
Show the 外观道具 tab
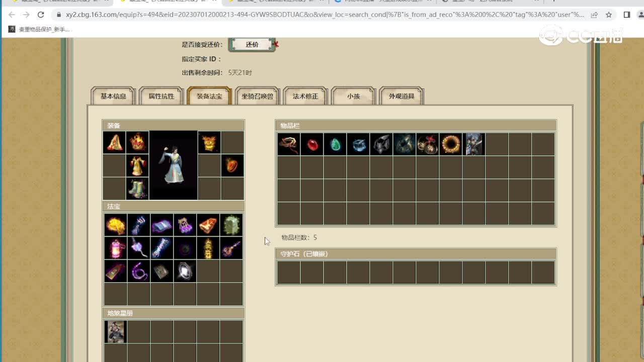401,96
